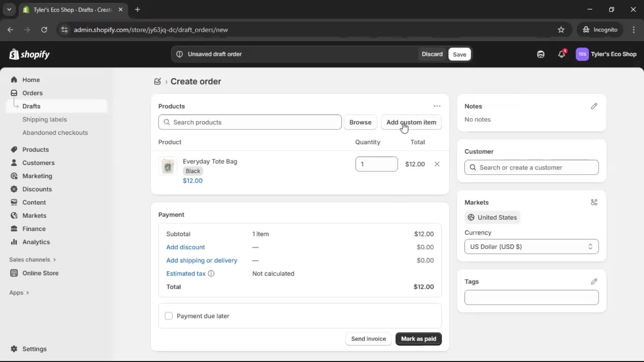The image size is (644, 362).
Task: Click the Add discount link
Action: 185,247
